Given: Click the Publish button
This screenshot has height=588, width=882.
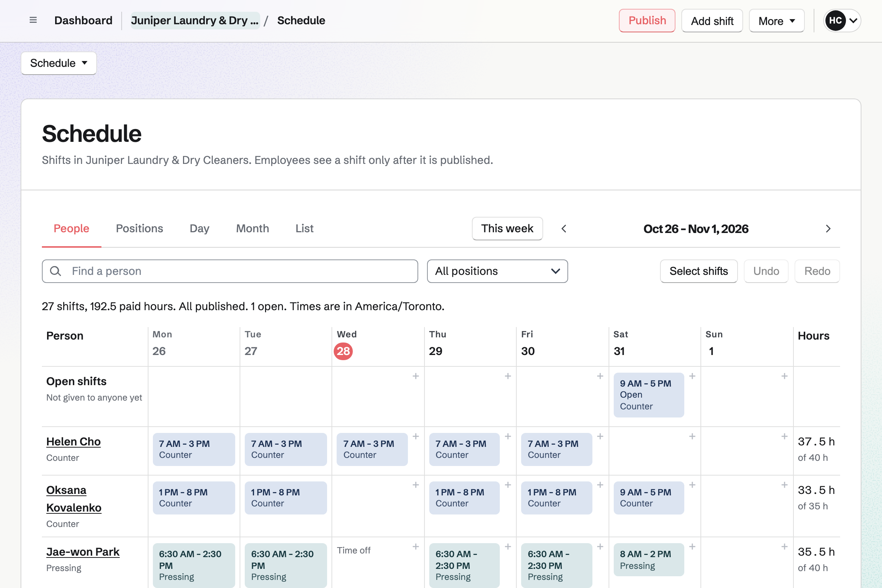Looking at the screenshot, I should [x=647, y=21].
